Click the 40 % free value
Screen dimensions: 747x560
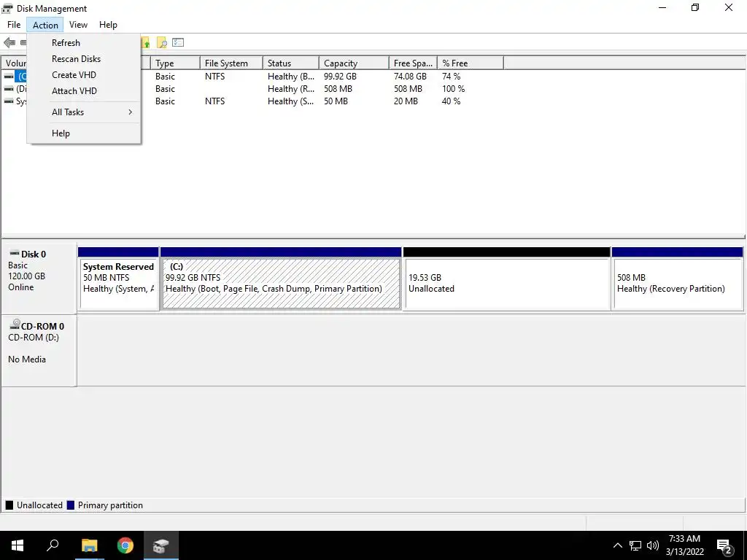pyautogui.click(x=451, y=101)
